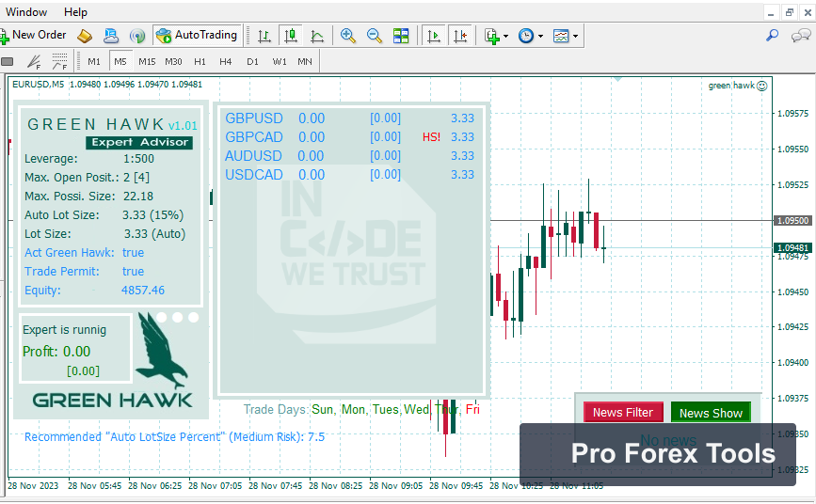Select the M5 timeframe
This screenshot has width=816, height=504.
point(120,61)
